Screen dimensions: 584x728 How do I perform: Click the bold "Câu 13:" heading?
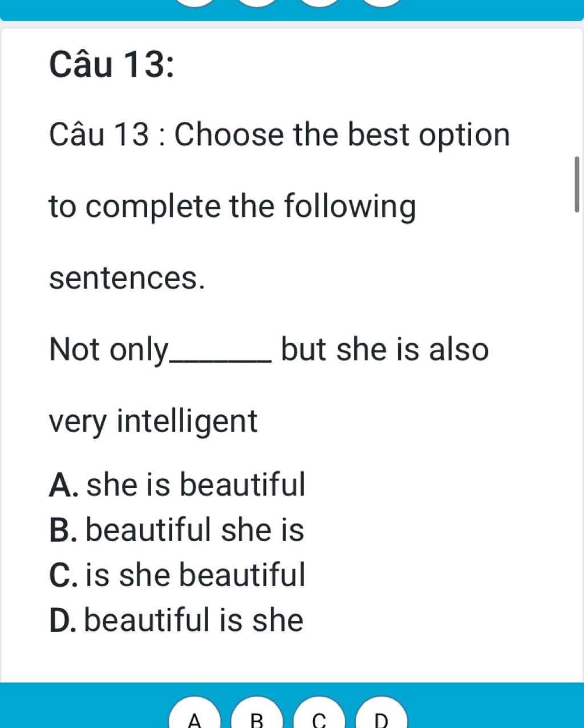[x=112, y=66]
